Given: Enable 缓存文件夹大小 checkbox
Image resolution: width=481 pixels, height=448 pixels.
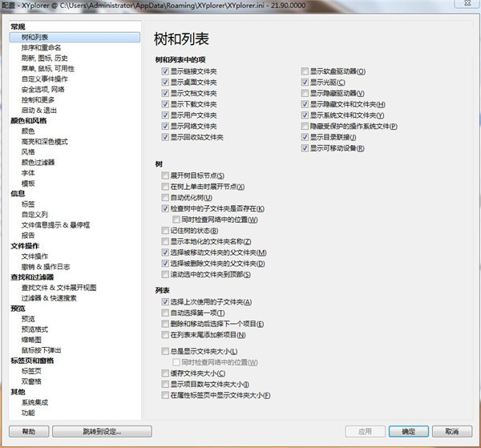Looking at the screenshot, I should 164,373.
